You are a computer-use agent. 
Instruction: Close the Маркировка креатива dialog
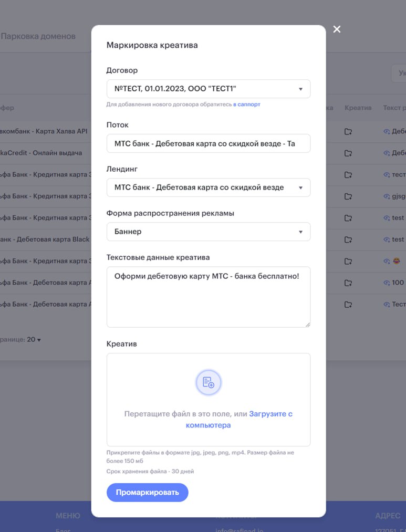tap(337, 29)
